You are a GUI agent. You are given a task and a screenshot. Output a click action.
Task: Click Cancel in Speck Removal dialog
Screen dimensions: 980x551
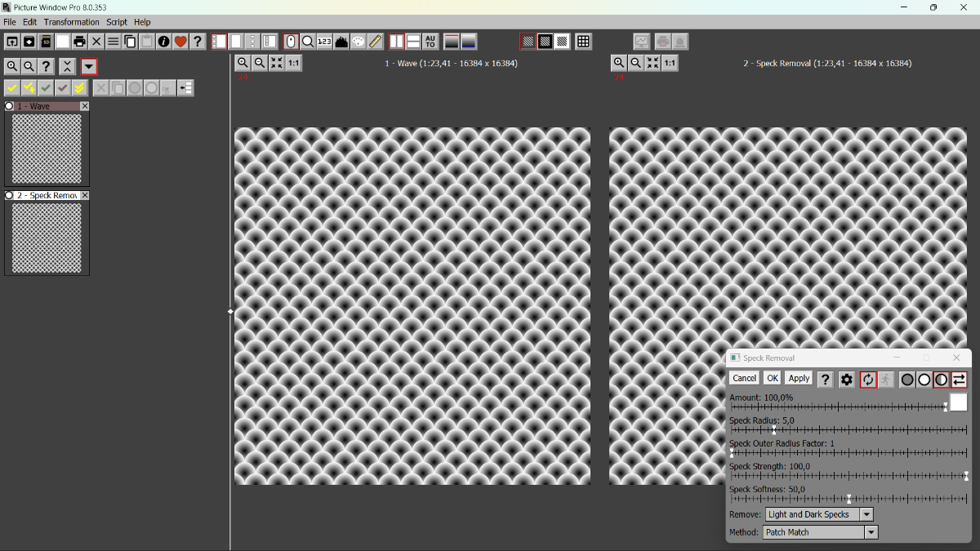(x=744, y=378)
